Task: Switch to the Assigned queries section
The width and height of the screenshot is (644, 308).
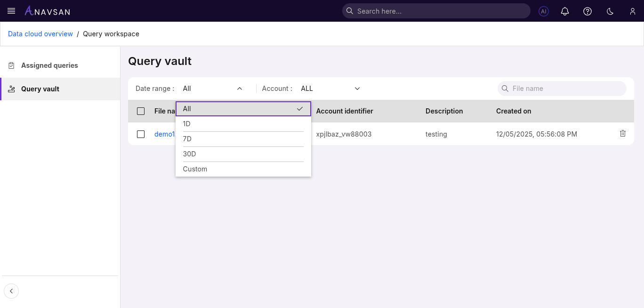Action: coord(49,65)
